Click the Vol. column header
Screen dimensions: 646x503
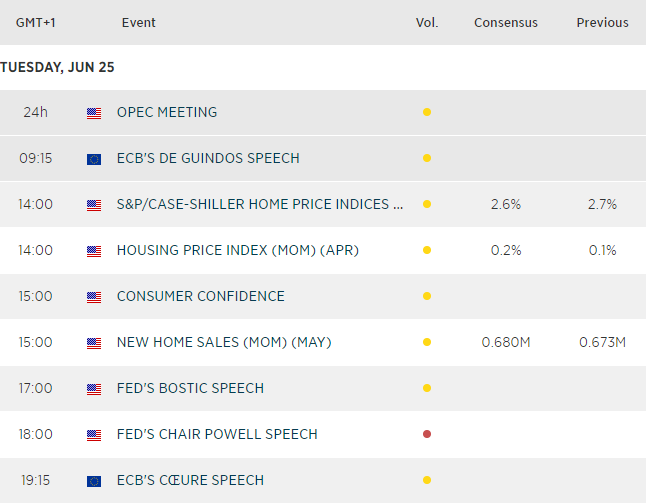click(427, 22)
